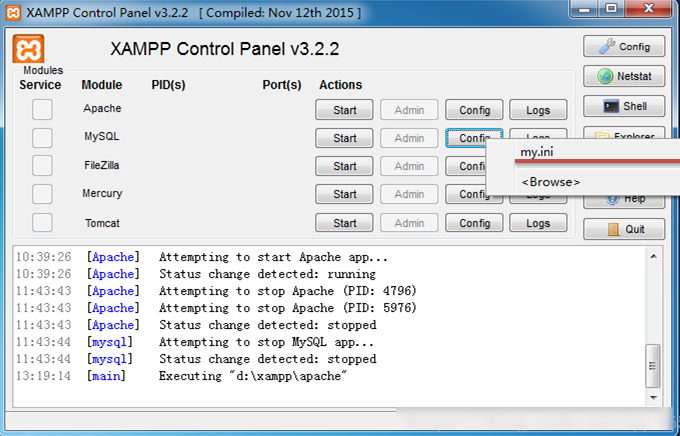Open Explorer with the folder icon
680x436 pixels.
pyautogui.click(x=624, y=133)
